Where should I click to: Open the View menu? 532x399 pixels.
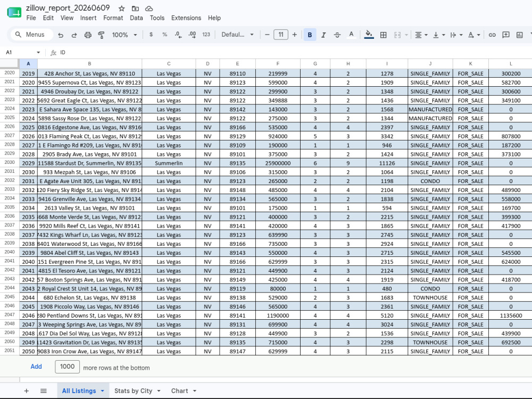pyautogui.click(x=67, y=18)
